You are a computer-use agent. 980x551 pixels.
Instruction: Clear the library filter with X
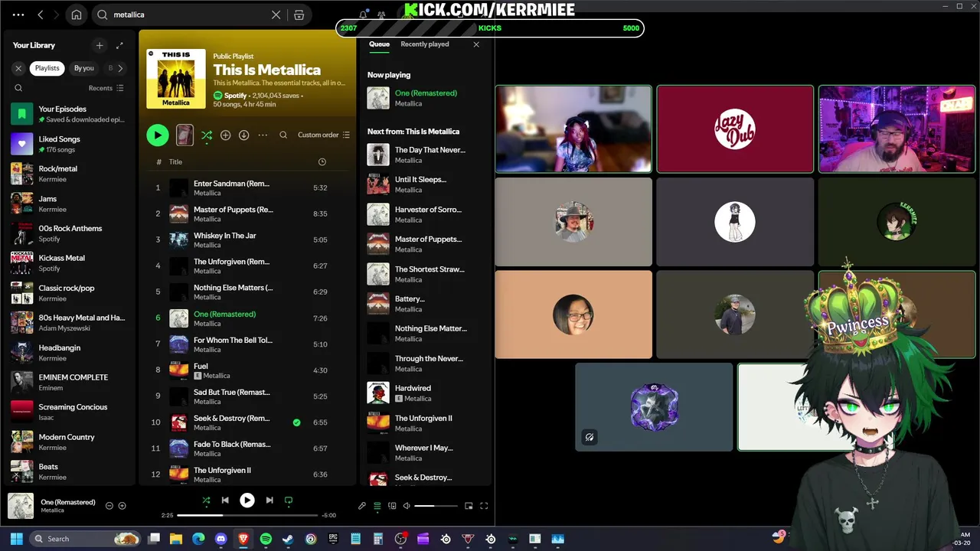(x=18, y=68)
